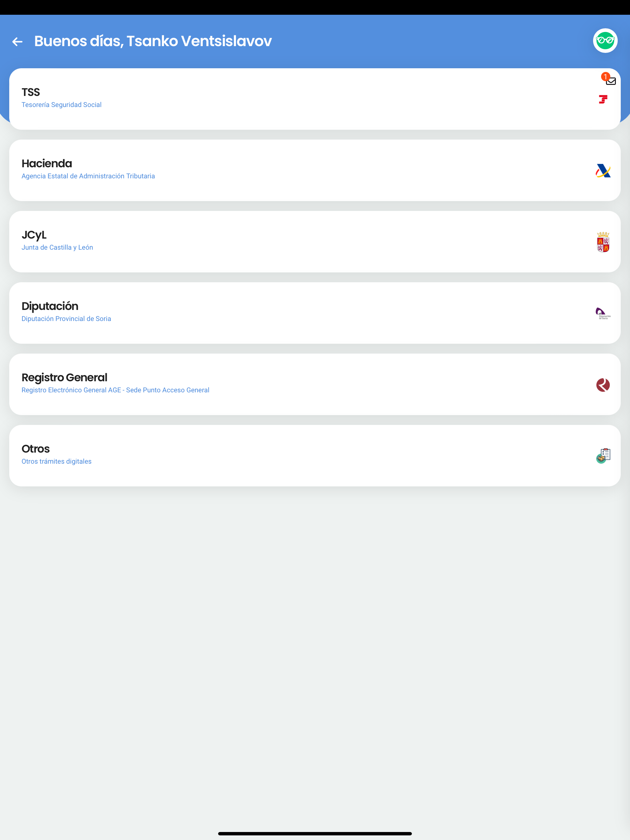
Task: Click the Otros handshake document icon
Action: [x=603, y=456]
